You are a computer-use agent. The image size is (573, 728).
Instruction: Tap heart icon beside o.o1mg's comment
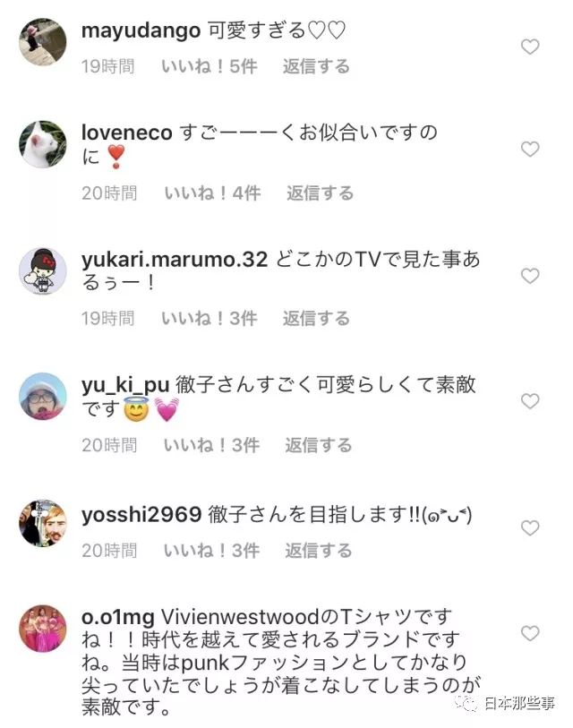pos(530,633)
